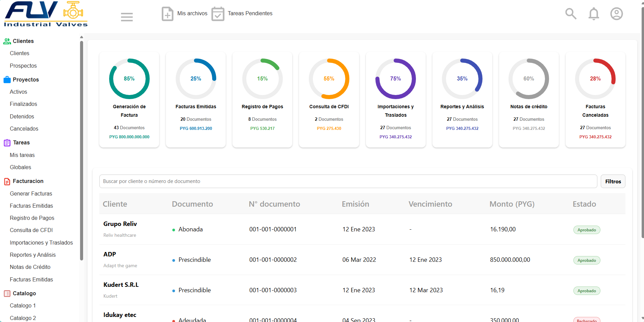Viewport: 644px width, 322px height.
Task: Click the Clientes people icon in sidebar
Action: click(x=7, y=41)
